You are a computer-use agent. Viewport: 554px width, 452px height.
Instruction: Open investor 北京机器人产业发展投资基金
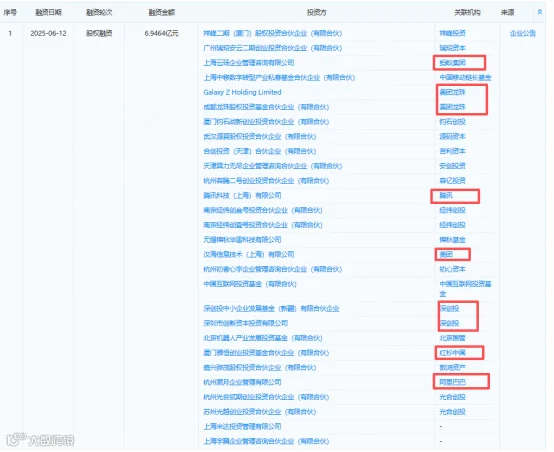[x=263, y=338]
